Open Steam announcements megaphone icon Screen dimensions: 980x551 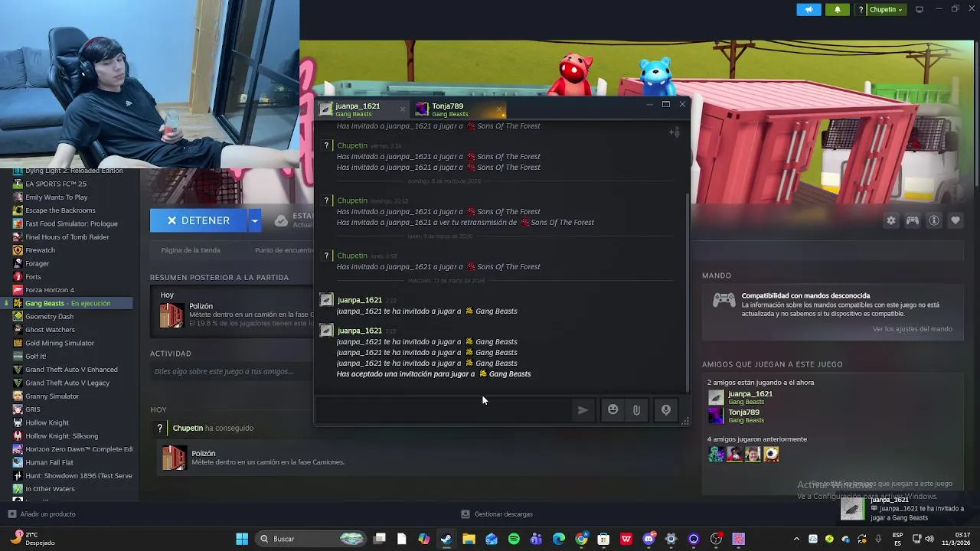[808, 10]
